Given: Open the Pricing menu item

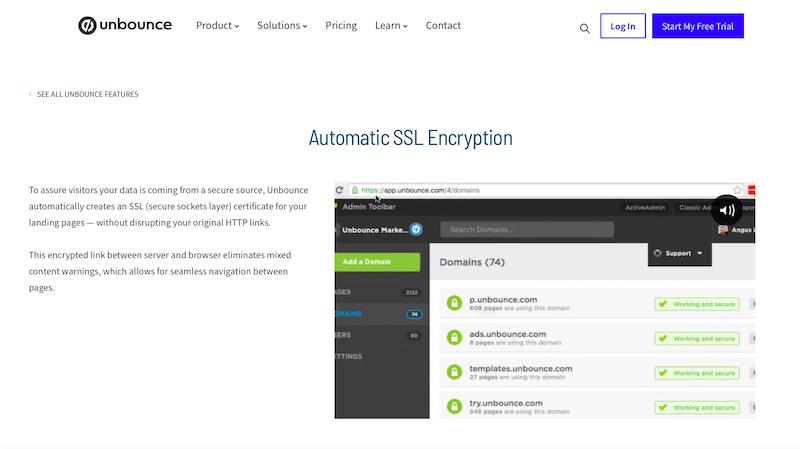Looking at the screenshot, I should pyautogui.click(x=341, y=26).
